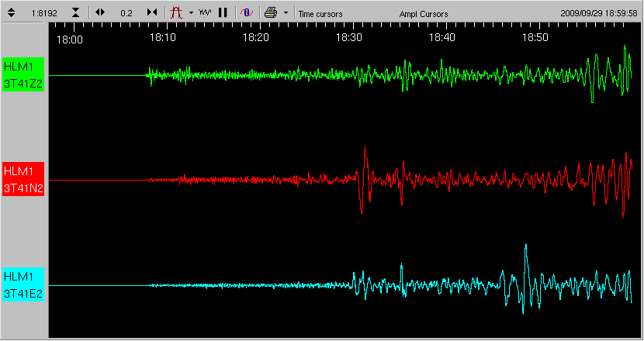Click the zero-offset removal wave icon
Image resolution: width=644 pixels, height=341 pixels.
tap(245, 12)
